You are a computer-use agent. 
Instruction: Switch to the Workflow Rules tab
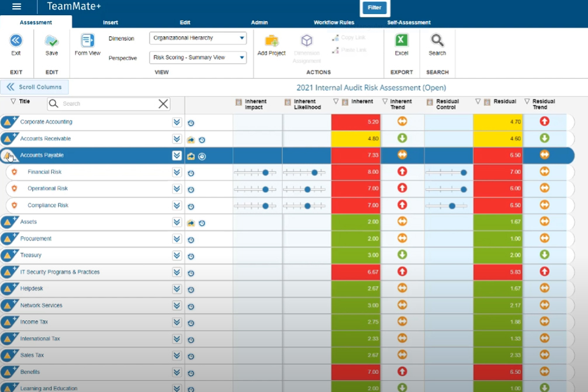[334, 23]
